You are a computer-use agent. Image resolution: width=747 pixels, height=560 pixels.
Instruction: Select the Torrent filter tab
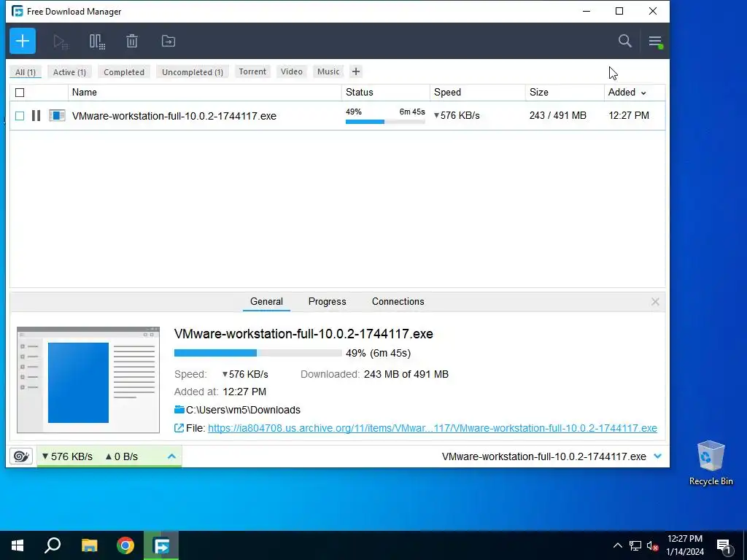click(x=252, y=71)
